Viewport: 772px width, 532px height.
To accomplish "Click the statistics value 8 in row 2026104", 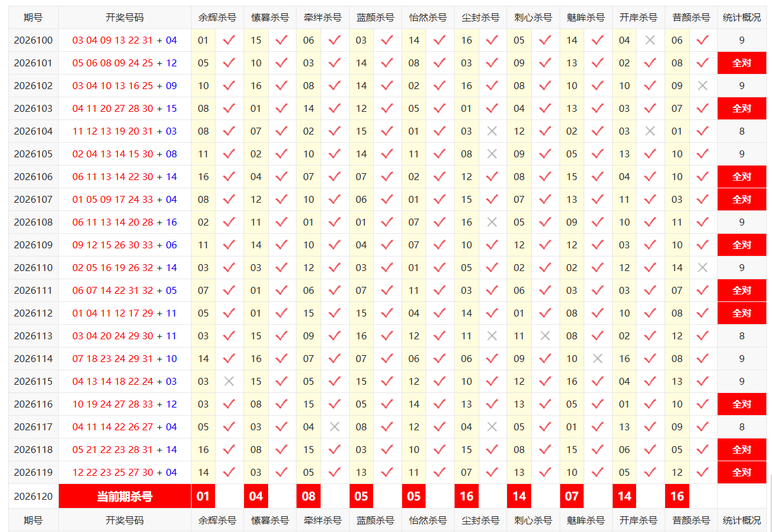I will [x=742, y=131].
